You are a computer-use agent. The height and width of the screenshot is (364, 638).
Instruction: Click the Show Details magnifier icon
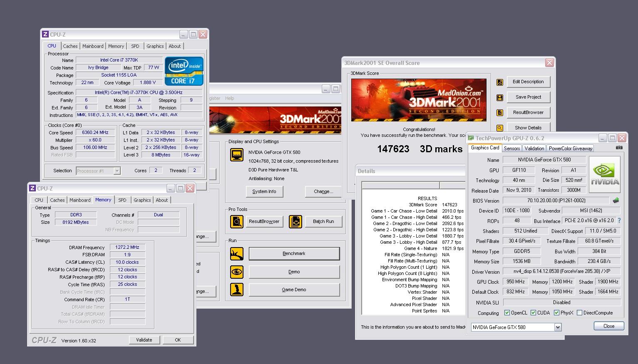500,128
